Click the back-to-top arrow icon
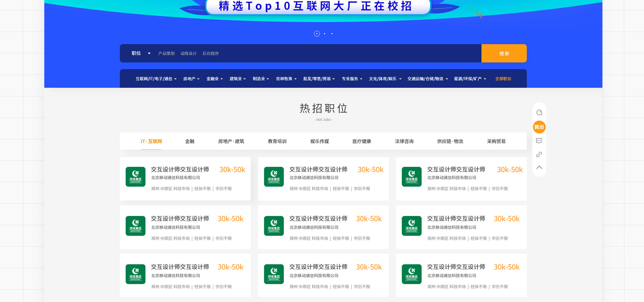The image size is (644, 302). coord(539,167)
